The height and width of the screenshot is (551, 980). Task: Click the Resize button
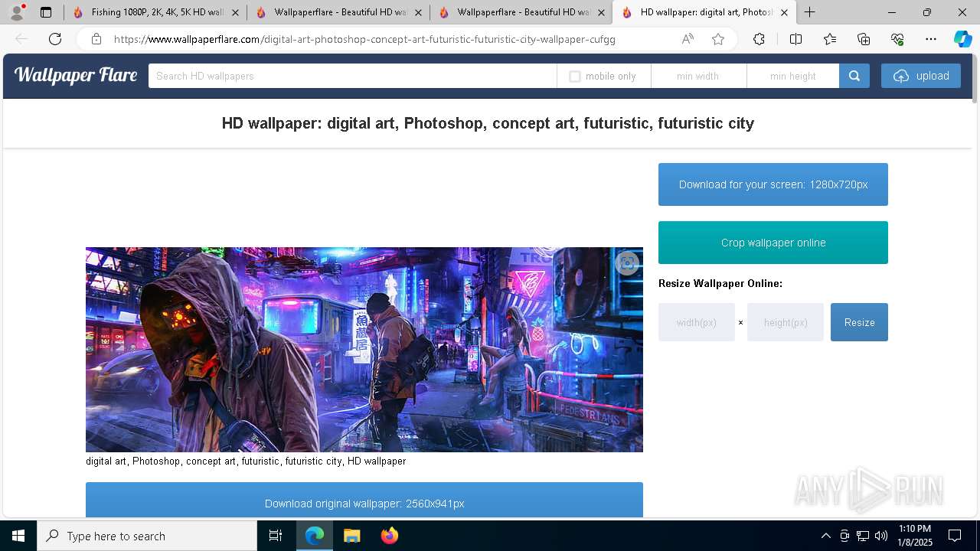point(859,322)
